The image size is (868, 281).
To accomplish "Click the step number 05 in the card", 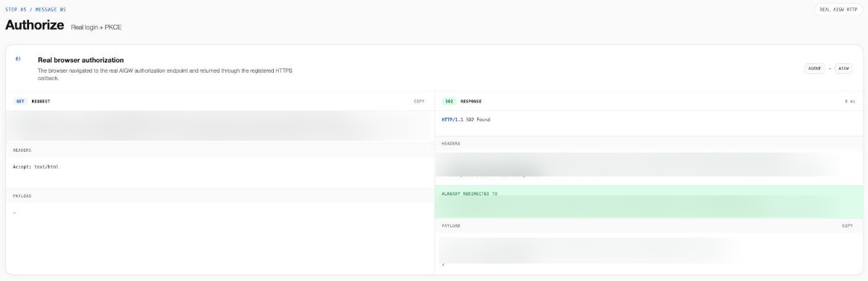I will tap(18, 59).
